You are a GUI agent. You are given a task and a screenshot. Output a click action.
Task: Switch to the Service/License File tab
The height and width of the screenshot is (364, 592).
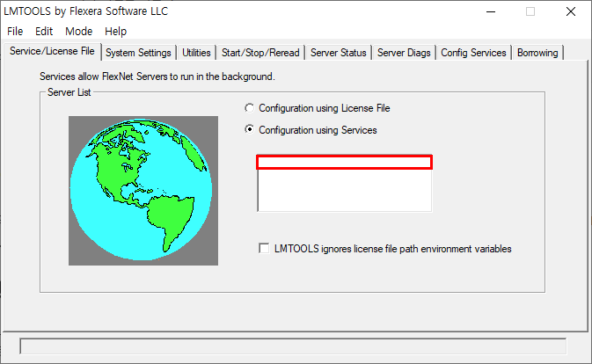(52, 51)
